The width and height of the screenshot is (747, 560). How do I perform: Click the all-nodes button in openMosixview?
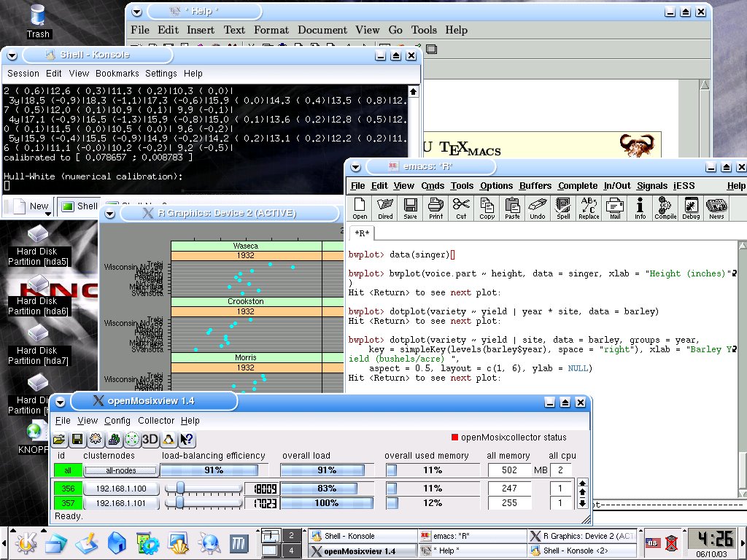click(120, 470)
